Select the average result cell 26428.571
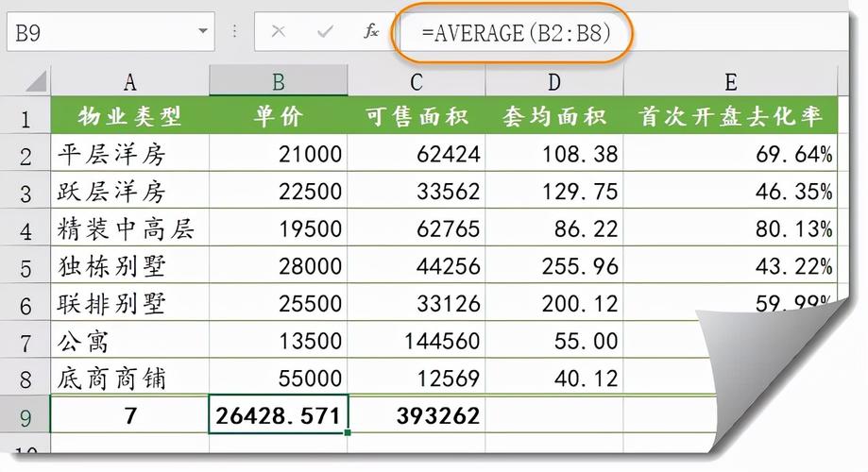 click(279, 414)
